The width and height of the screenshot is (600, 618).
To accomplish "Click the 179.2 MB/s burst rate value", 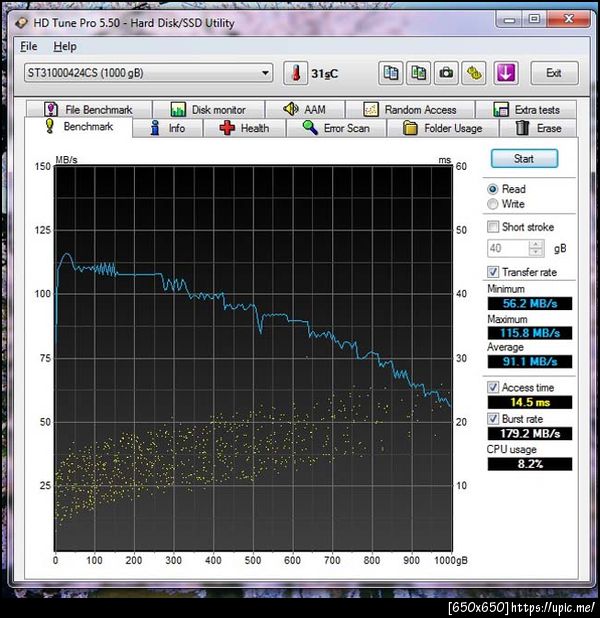I will (530, 434).
